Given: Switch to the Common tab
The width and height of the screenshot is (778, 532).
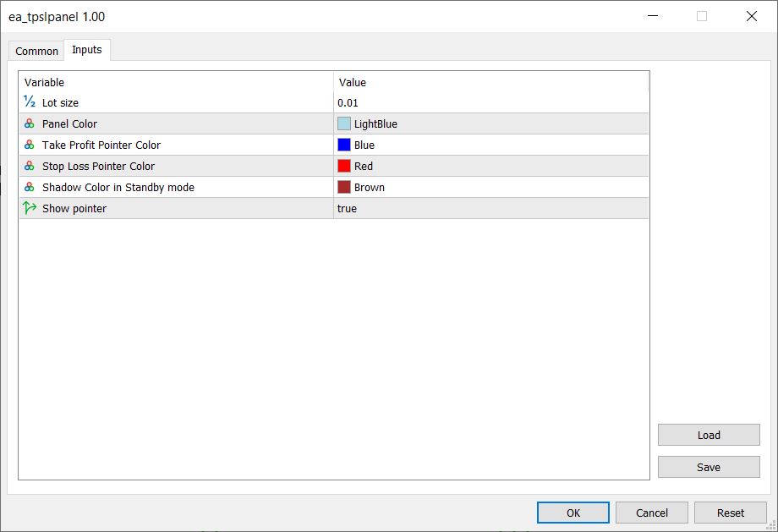Looking at the screenshot, I should pyautogui.click(x=36, y=51).
